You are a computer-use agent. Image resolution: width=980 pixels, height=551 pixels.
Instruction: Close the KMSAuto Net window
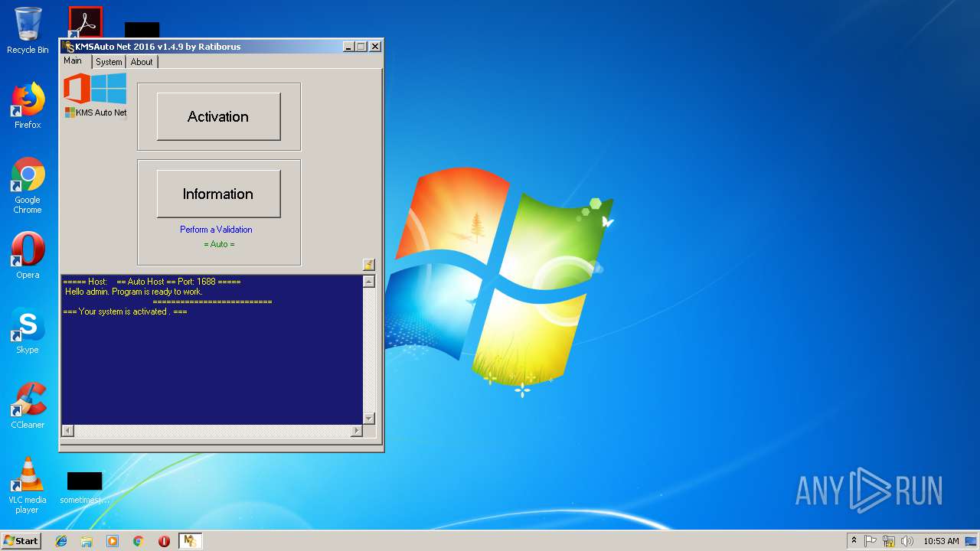click(x=375, y=47)
